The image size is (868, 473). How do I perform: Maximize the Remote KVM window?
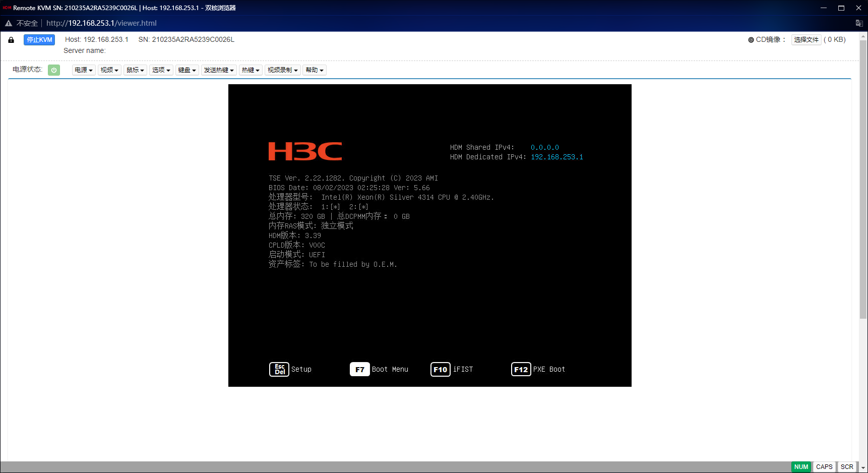(841, 8)
